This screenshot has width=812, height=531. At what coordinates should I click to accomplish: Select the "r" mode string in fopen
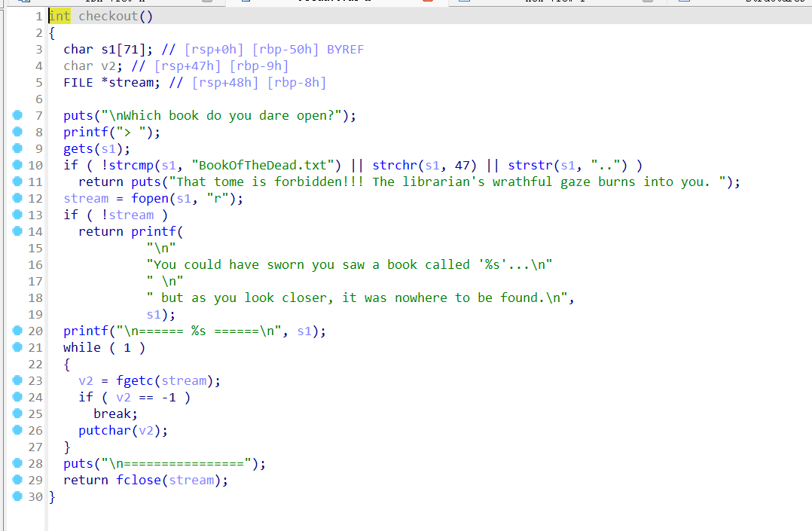click(218, 199)
